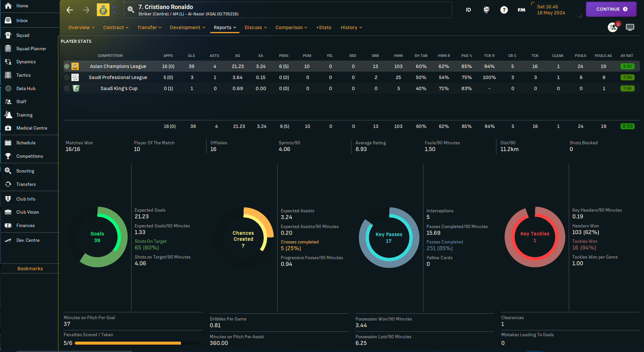Toggle Asian Champions League row checkmark
The image size is (644, 352).
[x=67, y=66]
